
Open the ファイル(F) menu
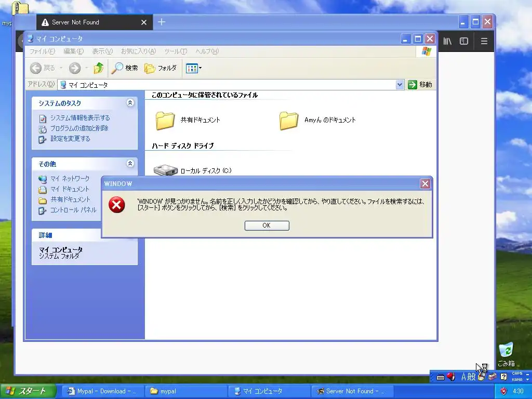pyautogui.click(x=42, y=51)
